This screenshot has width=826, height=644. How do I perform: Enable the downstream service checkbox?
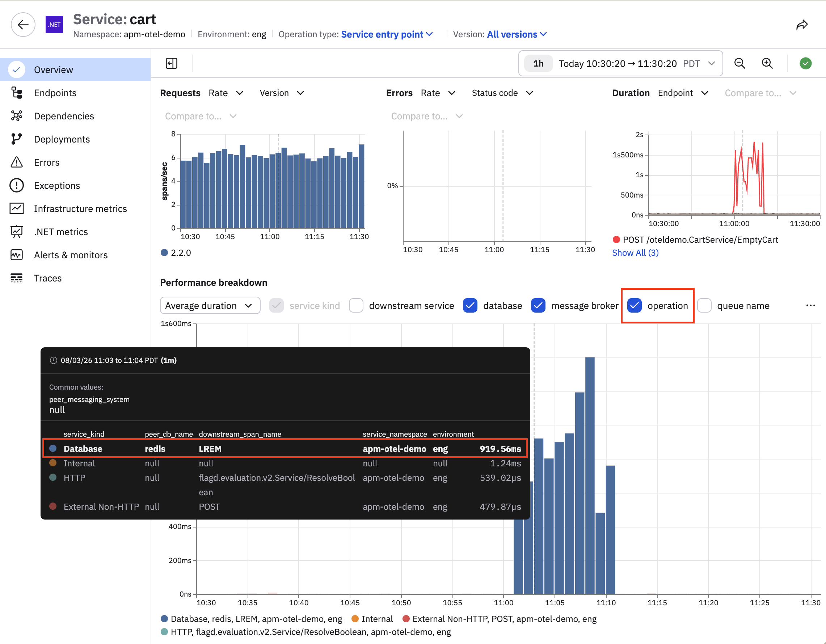[356, 305]
